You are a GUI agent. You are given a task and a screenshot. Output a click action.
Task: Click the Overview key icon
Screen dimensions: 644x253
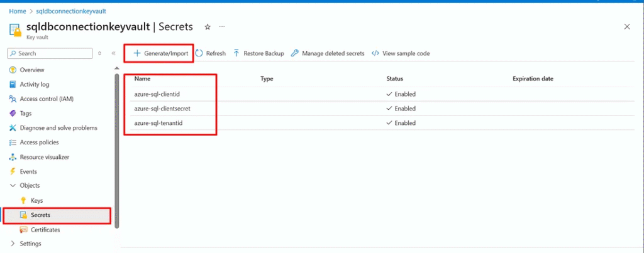[13, 70]
